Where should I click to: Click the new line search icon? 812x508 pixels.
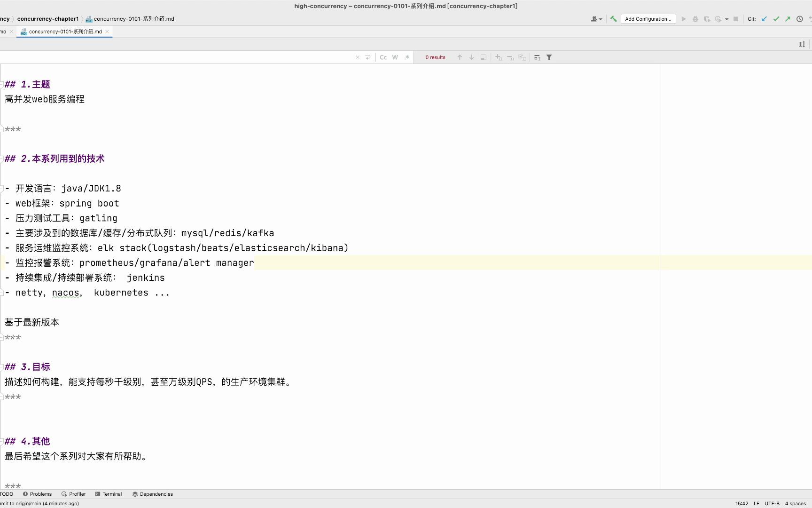368,57
